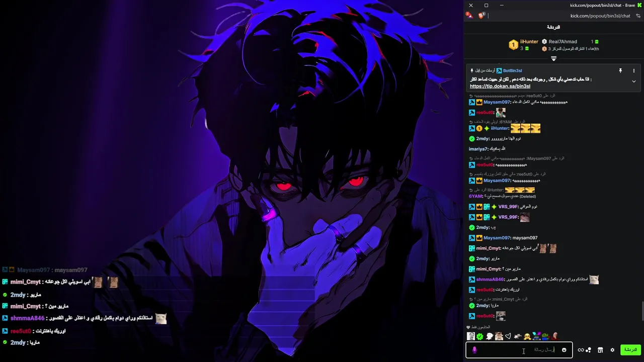This screenshot has height=362, width=644.
Task: Click the followers-only heart label above emotes
Action: coord(478,327)
